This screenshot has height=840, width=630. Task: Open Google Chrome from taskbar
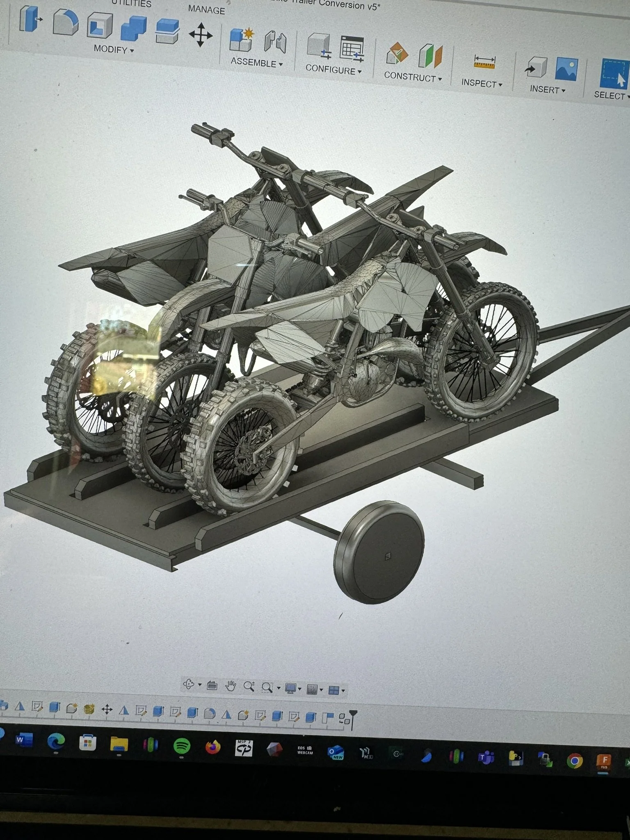pos(575,762)
